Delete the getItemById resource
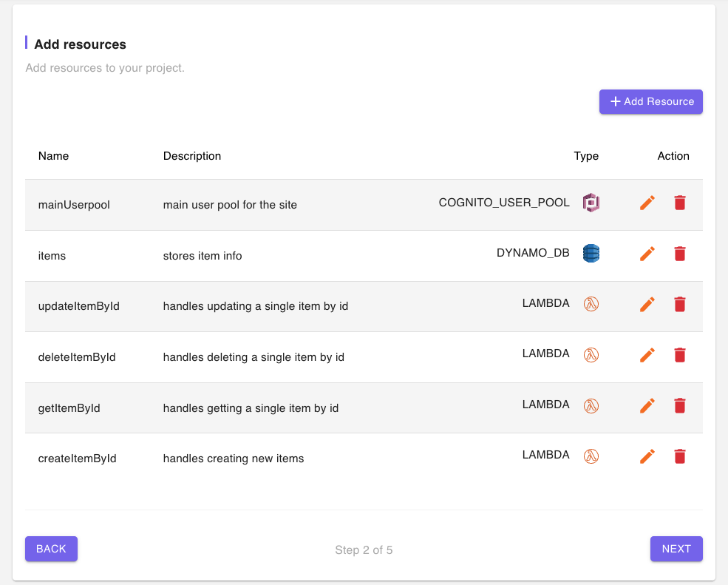This screenshot has height=585, width=728. 680,405
